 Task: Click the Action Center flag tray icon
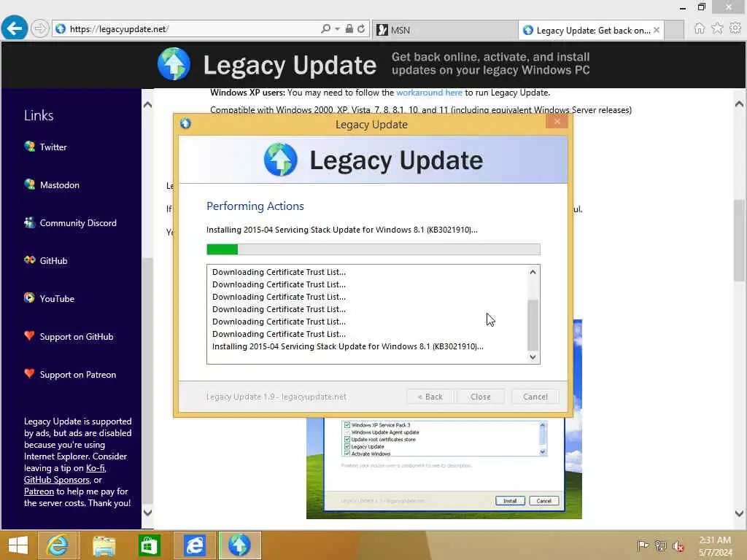point(643,545)
